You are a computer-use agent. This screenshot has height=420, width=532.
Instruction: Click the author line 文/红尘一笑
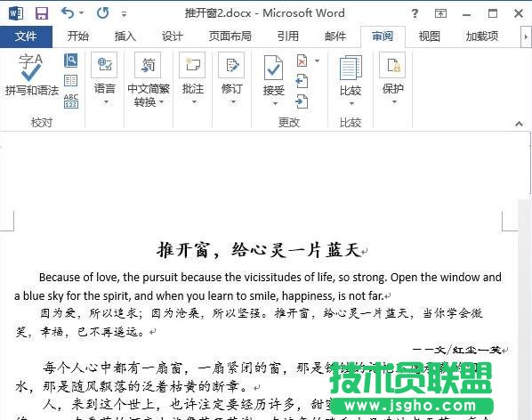point(468,350)
